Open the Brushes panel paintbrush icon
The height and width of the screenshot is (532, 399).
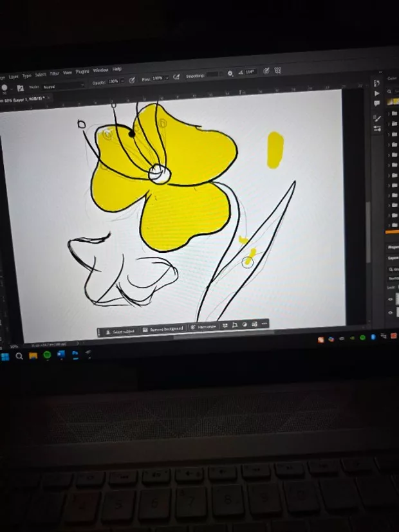point(377,118)
